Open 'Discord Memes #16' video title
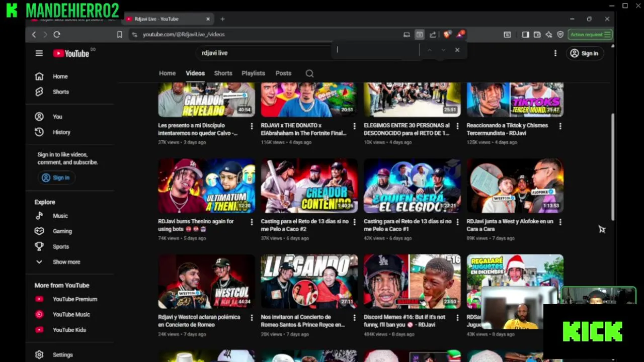 coord(405,321)
